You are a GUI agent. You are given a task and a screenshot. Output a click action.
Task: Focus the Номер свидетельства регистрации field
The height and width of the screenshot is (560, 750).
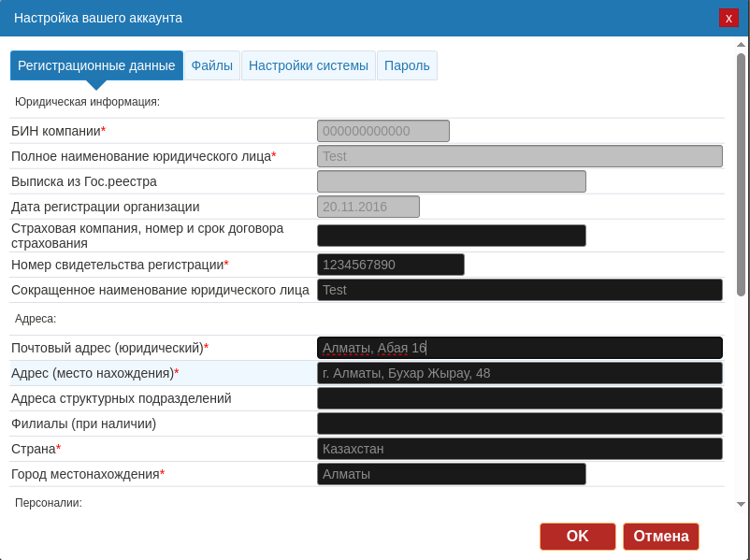[391, 265]
